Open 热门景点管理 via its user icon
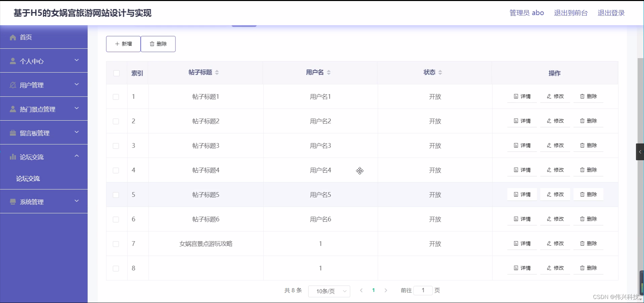Image resolution: width=644 pixels, height=303 pixels. point(13,109)
